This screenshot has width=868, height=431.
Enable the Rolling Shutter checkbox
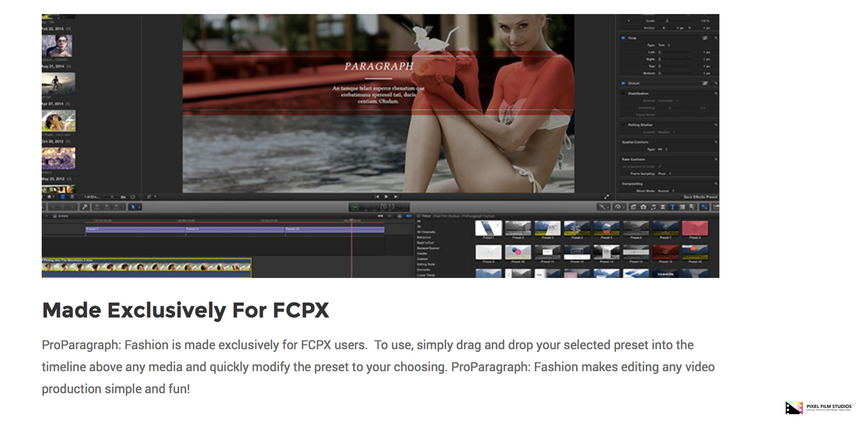[623, 125]
